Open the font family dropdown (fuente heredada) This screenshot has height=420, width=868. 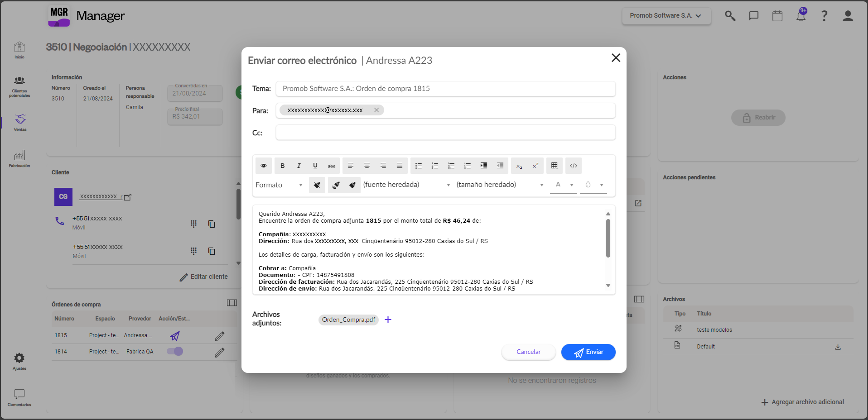pos(408,185)
